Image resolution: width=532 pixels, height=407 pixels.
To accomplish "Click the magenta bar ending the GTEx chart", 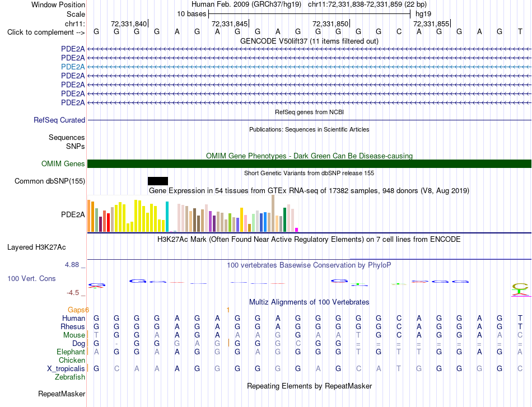I will (x=296, y=230).
